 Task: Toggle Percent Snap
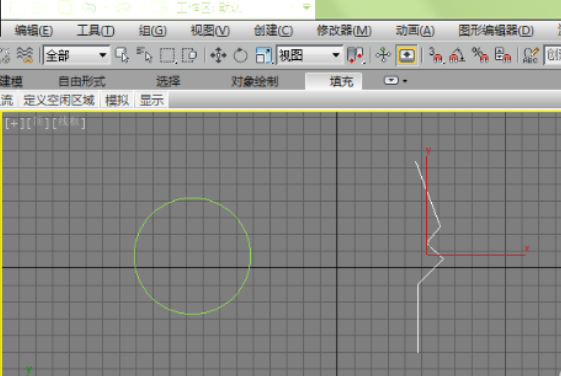coord(480,55)
